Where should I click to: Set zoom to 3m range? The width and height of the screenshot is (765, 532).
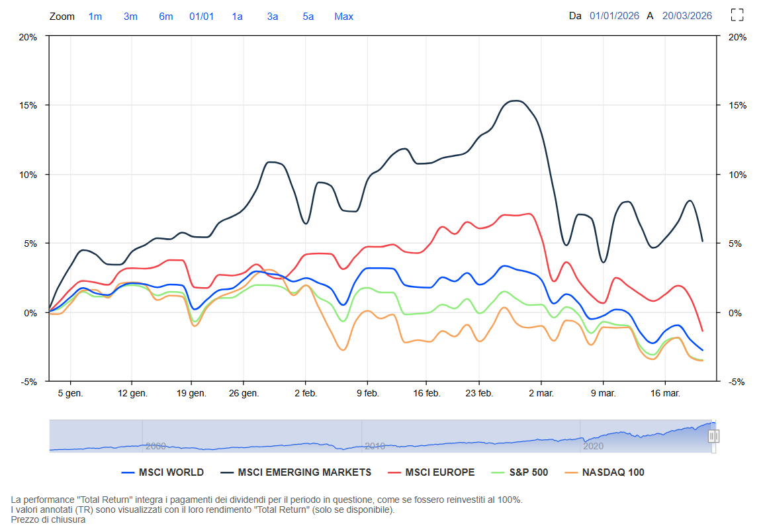pos(130,16)
